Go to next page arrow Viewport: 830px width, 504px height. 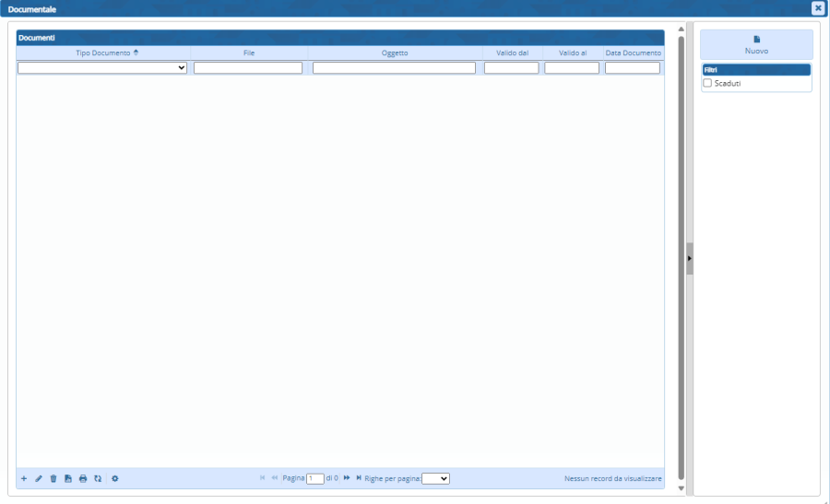(x=347, y=478)
